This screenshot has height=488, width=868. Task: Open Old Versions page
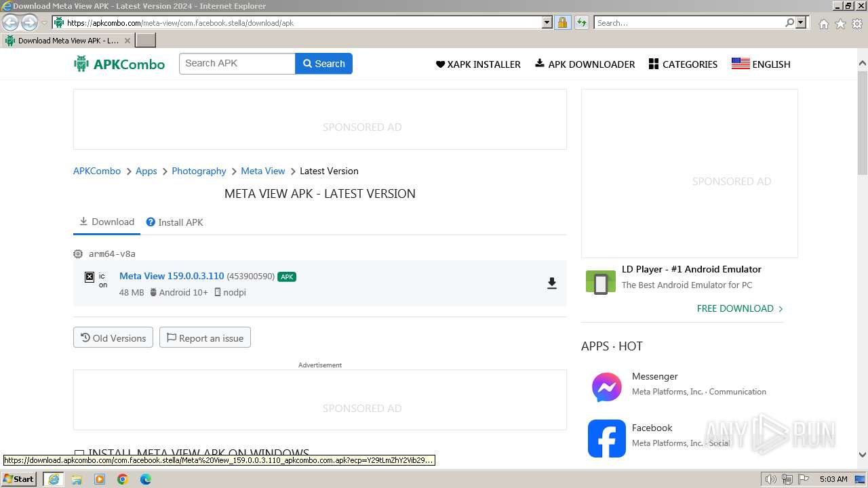113,338
